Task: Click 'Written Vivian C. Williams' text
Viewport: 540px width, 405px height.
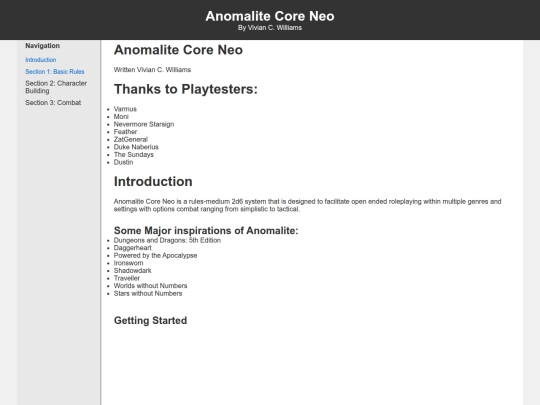Action: [152, 70]
